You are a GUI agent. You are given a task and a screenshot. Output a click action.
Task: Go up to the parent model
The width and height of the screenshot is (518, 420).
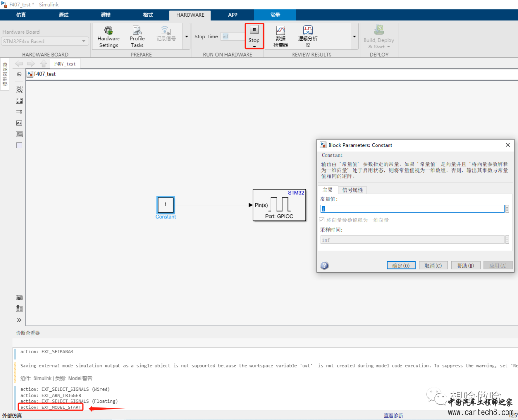click(43, 64)
